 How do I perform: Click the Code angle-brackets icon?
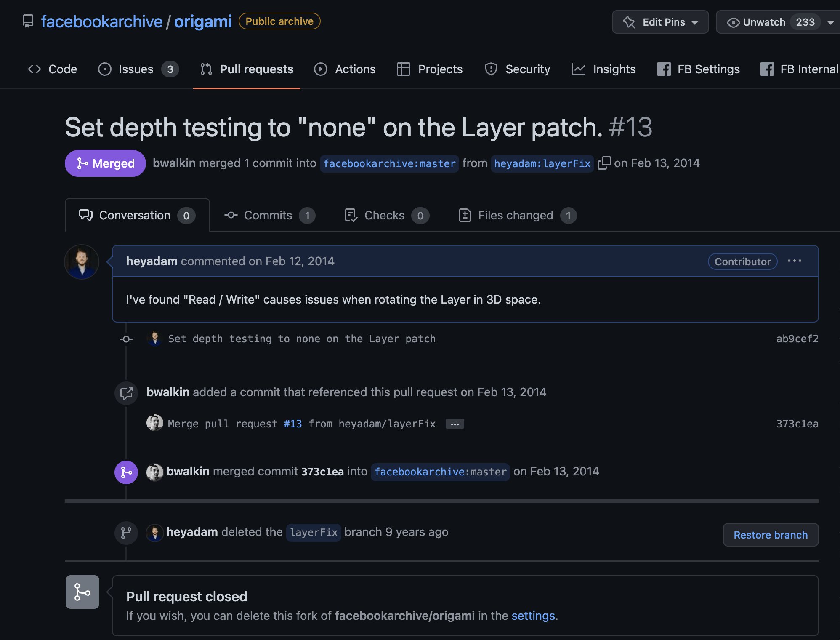34,69
